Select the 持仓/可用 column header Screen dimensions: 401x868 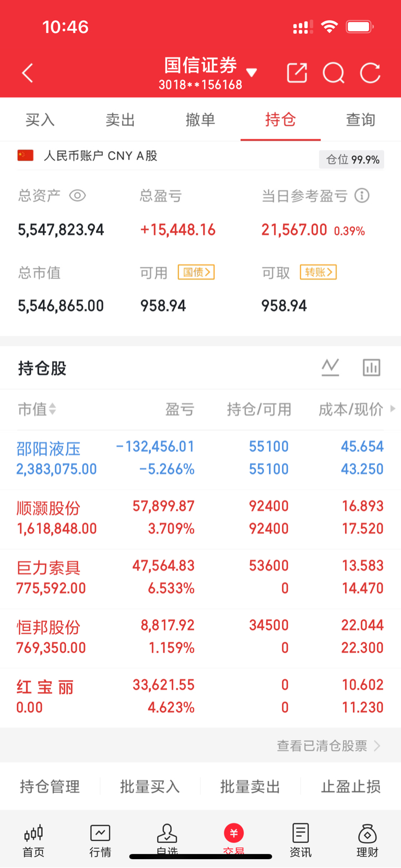coord(259,409)
